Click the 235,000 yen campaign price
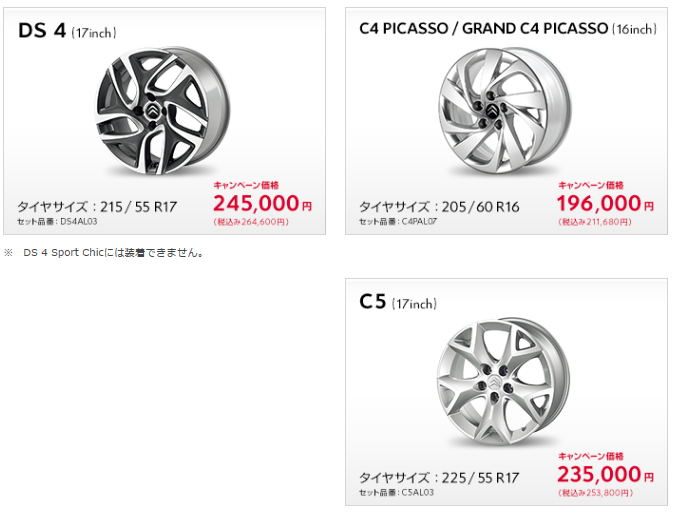 [605, 474]
